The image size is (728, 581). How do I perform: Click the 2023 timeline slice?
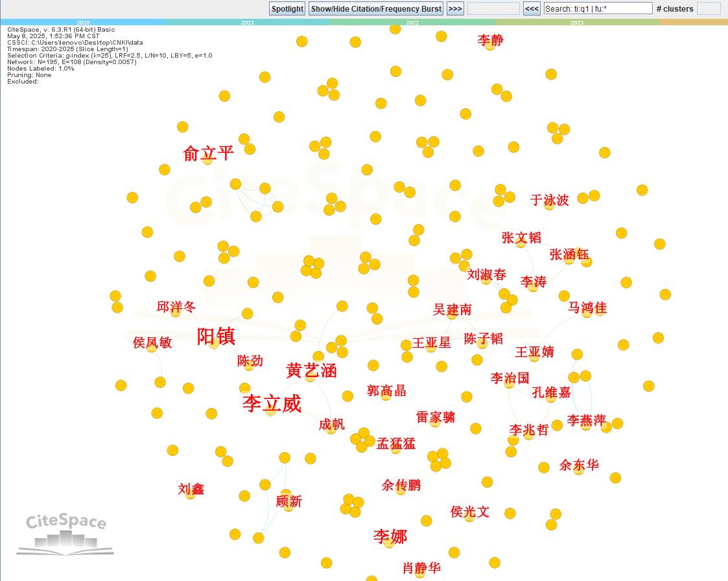pos(577,22)
